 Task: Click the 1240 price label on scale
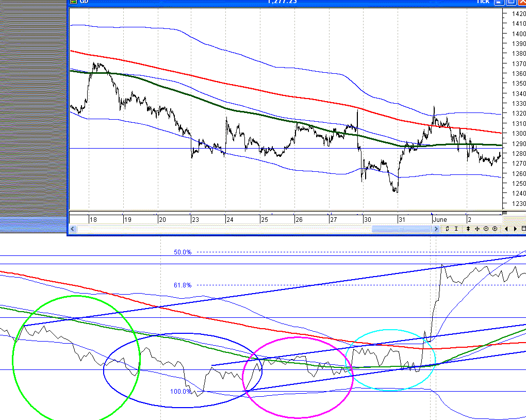(x=519, y=193)
